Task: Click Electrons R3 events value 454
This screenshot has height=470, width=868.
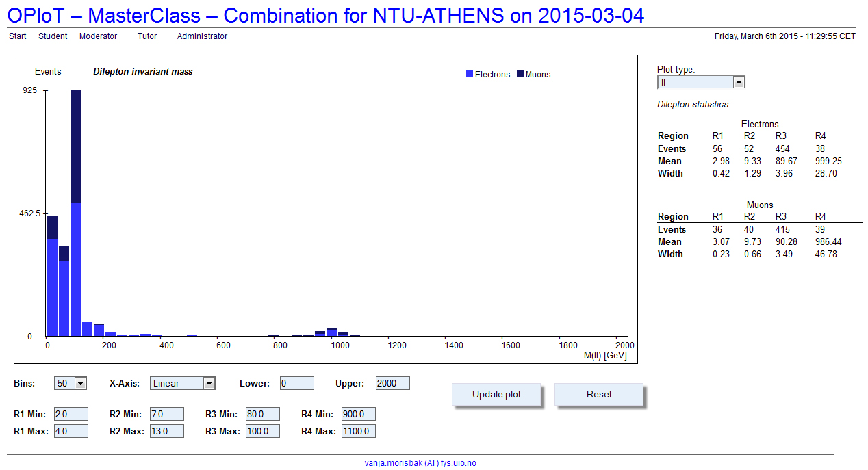Action: [x=782, y=148]
